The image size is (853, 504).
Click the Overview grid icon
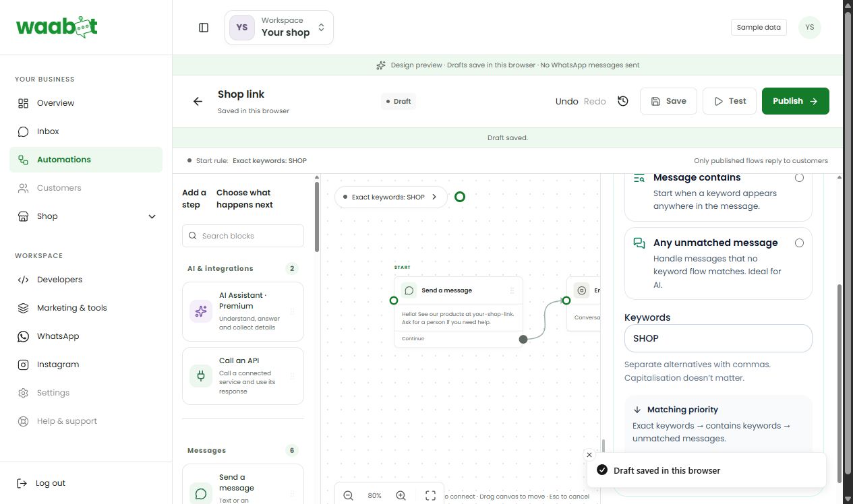click(23, 103)
